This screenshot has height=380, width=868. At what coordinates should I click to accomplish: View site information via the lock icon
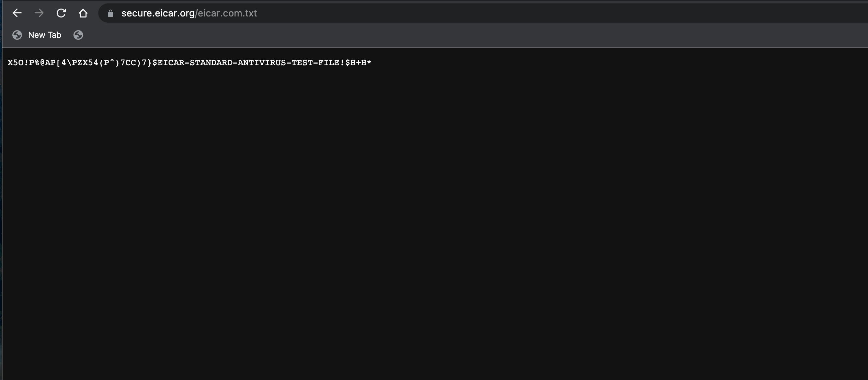111,13
